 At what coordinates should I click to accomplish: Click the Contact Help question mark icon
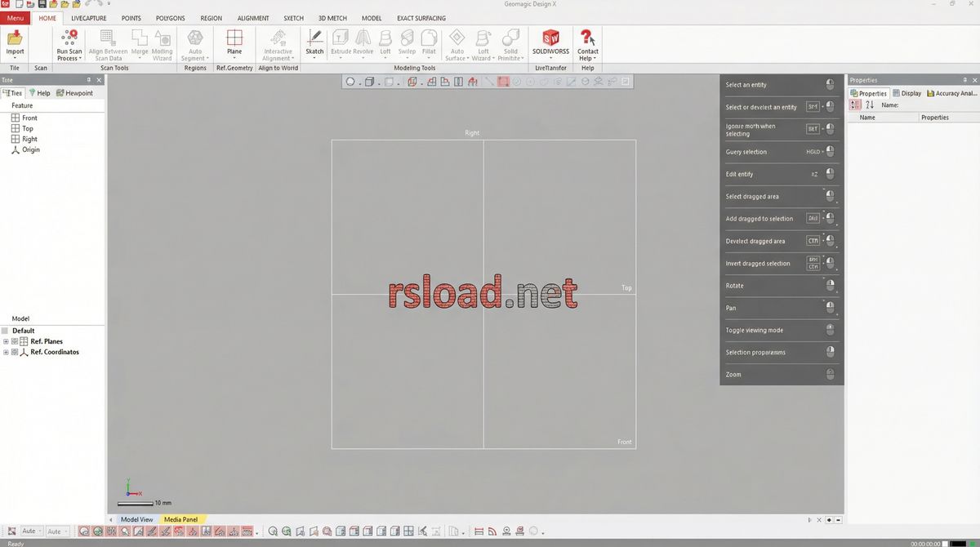pos(587,39)
